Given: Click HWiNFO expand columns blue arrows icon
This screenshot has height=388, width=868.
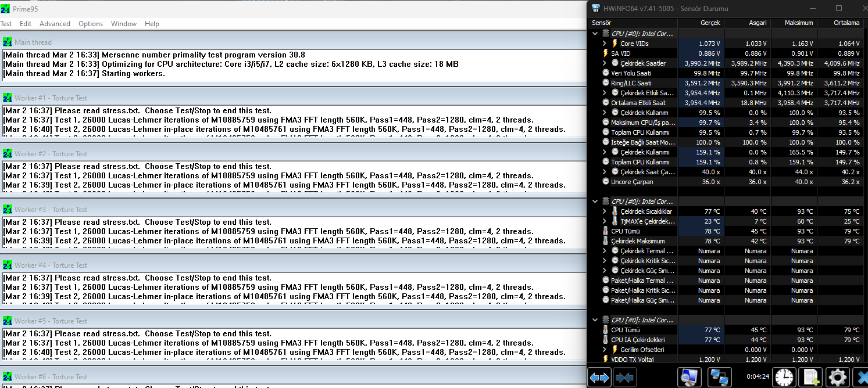Looking at the screenshot, I should (x=599, y=377).
